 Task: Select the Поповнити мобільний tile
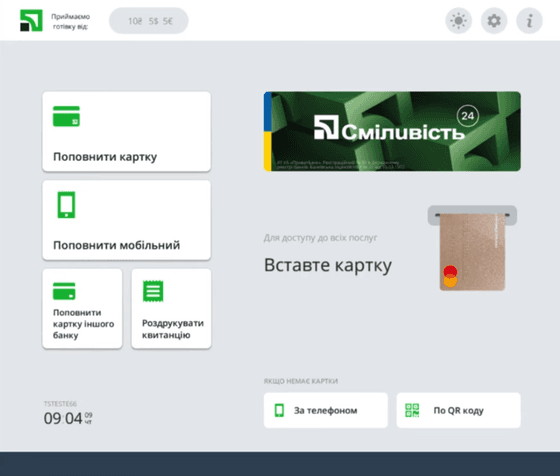click(x=126, y=220)
